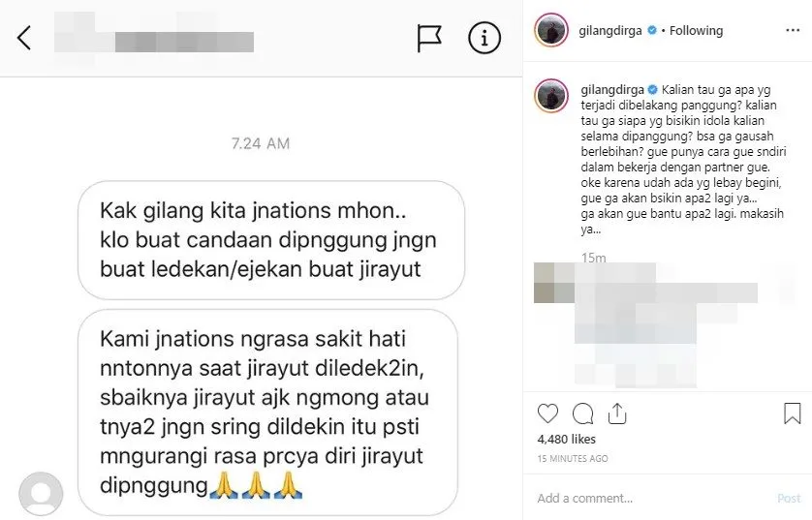Image resolution: width=812 pixels, height=520 pixels.
Task: View the 4,480 likes list
Action: click(567, 439)
